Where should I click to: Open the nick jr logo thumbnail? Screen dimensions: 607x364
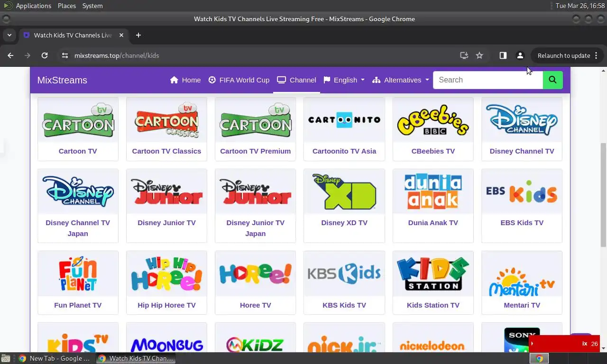(x=344, y=338)
